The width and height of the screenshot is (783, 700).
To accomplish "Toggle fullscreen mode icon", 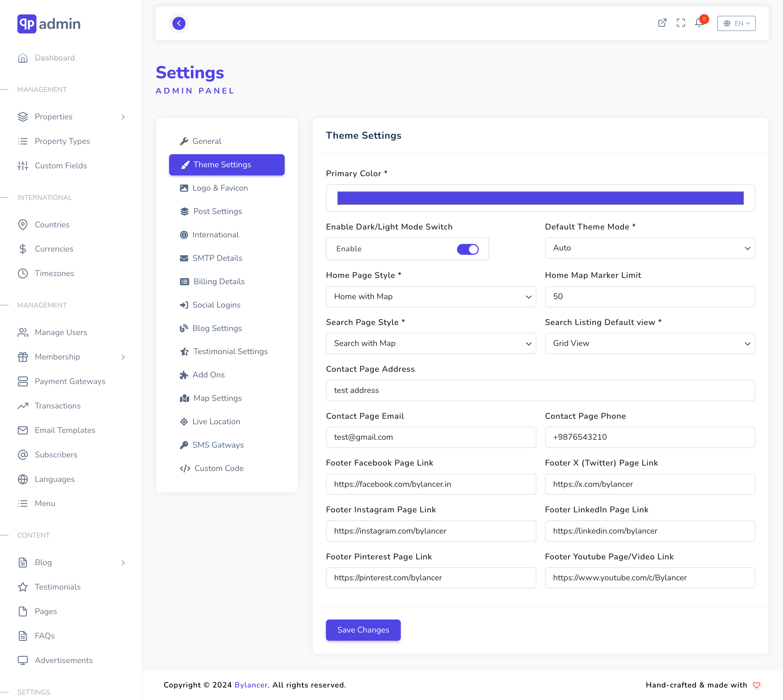I will coord(681,23).
